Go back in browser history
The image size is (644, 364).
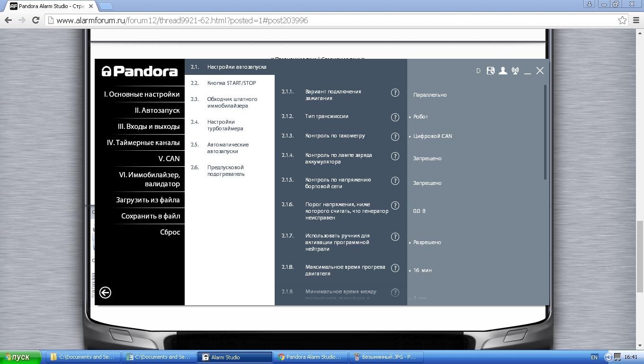point(8,20)
